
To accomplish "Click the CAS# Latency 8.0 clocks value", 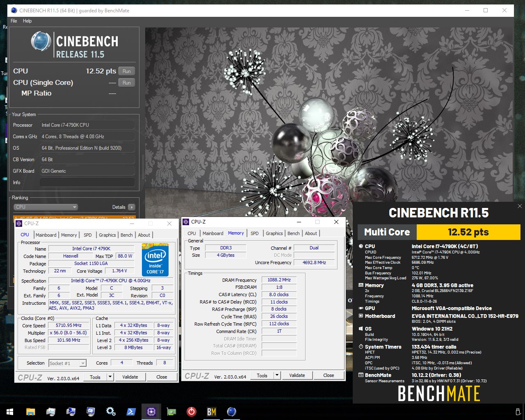I will [x=279, y=294].
